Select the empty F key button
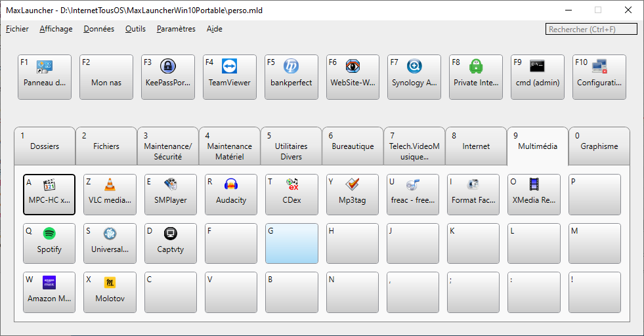644x336 pixels. click(231, 243)
